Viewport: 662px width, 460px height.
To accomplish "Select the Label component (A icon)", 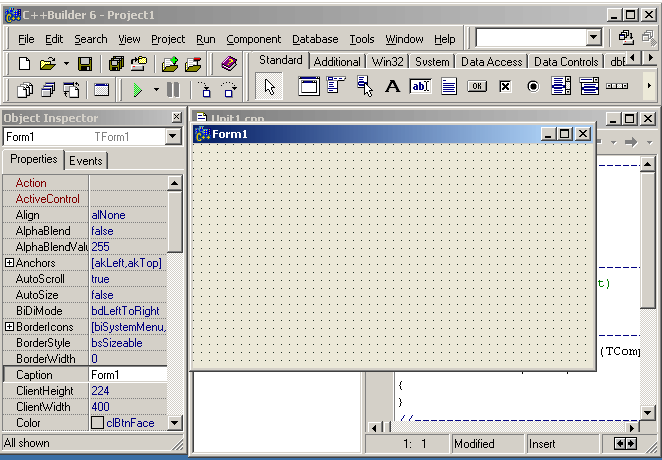I will point(392,86).
